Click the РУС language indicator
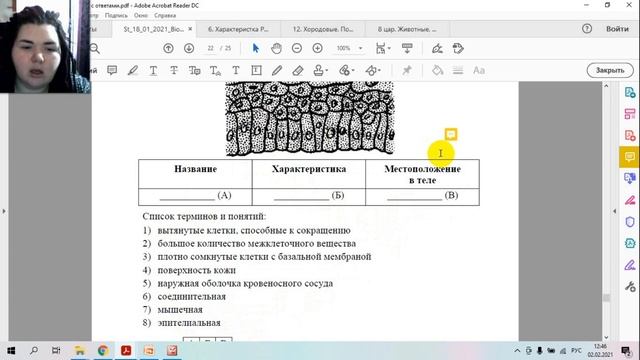 576,351
